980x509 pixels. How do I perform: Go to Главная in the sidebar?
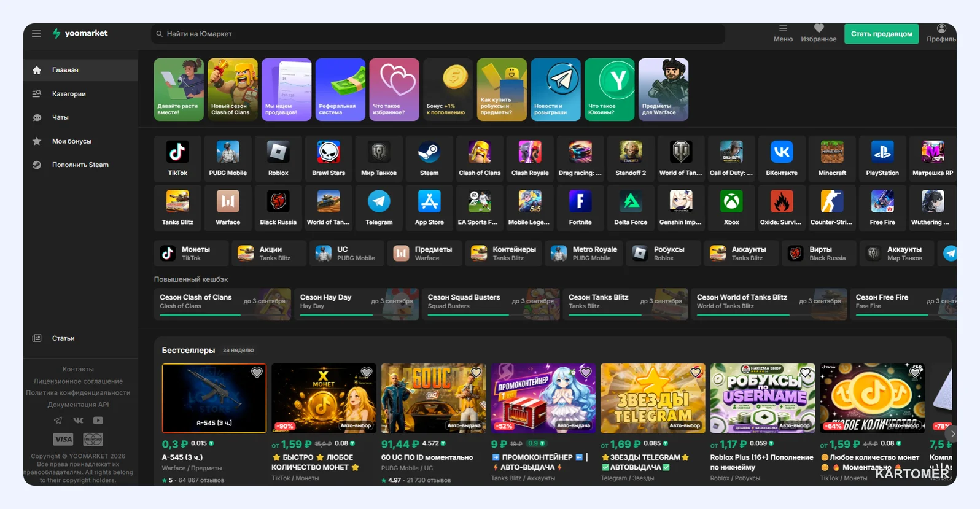coord(80,70)
